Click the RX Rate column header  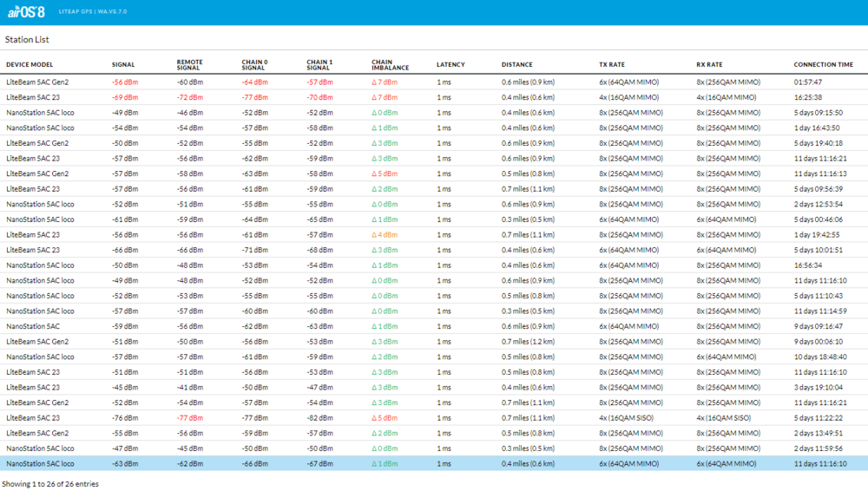pos(709,65)
